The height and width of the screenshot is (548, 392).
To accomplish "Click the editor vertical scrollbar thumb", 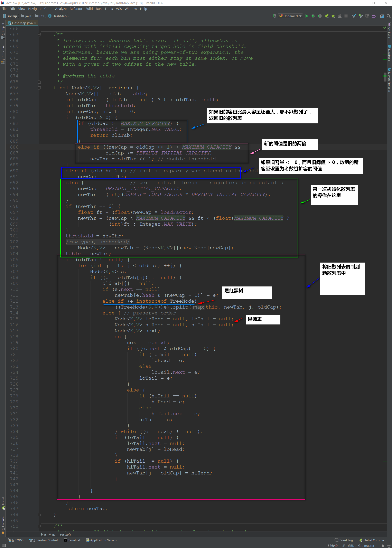I will 385,77.
